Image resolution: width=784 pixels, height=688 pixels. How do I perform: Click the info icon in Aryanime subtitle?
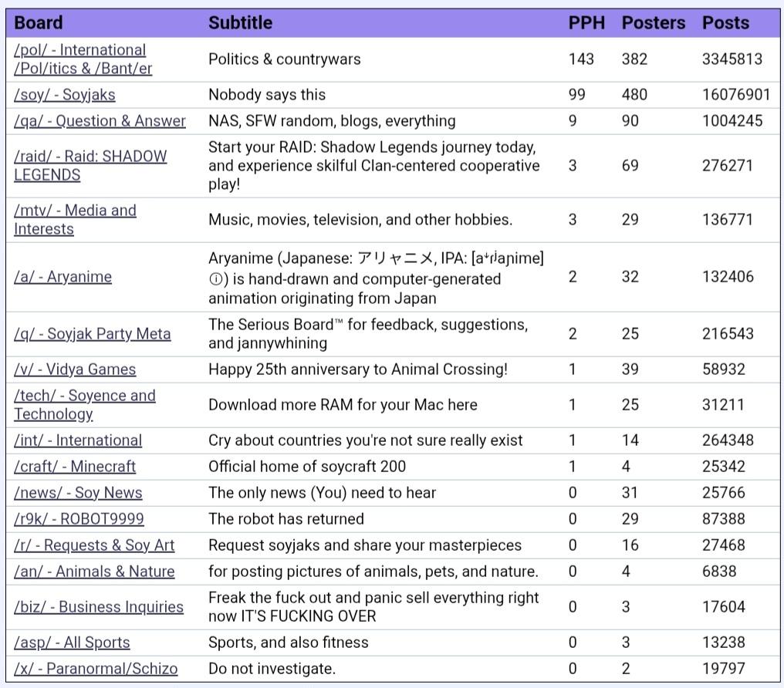215,278
